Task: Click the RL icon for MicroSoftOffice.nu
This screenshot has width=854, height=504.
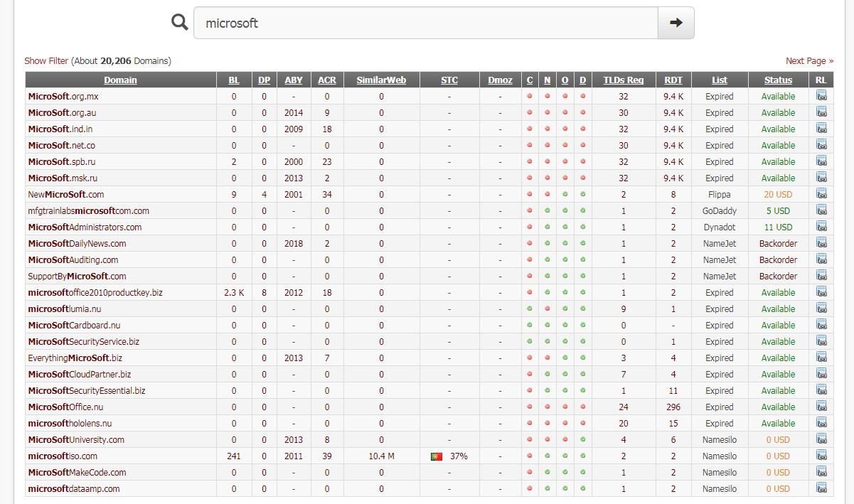Action: [821, 407]
